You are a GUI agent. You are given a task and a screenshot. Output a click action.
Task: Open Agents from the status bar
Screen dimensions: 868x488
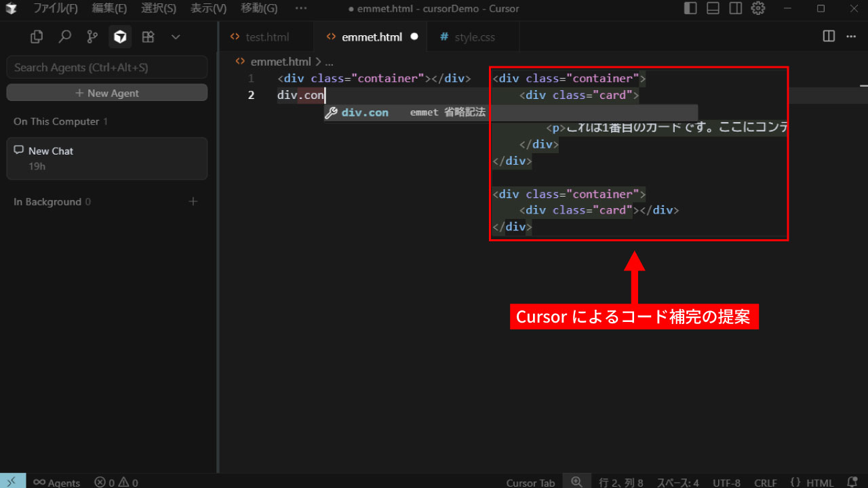(x=56, y=483)
